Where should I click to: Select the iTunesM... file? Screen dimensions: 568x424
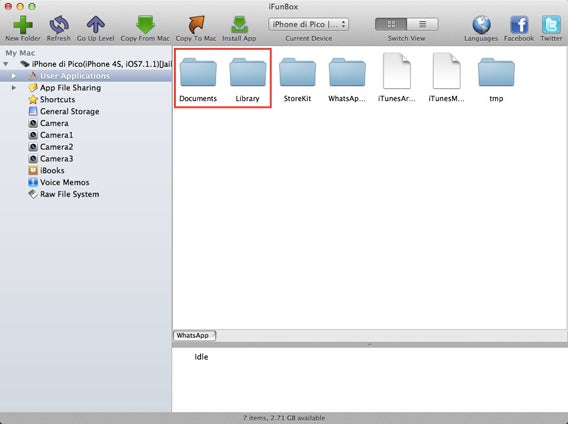(x=447, y=78)
